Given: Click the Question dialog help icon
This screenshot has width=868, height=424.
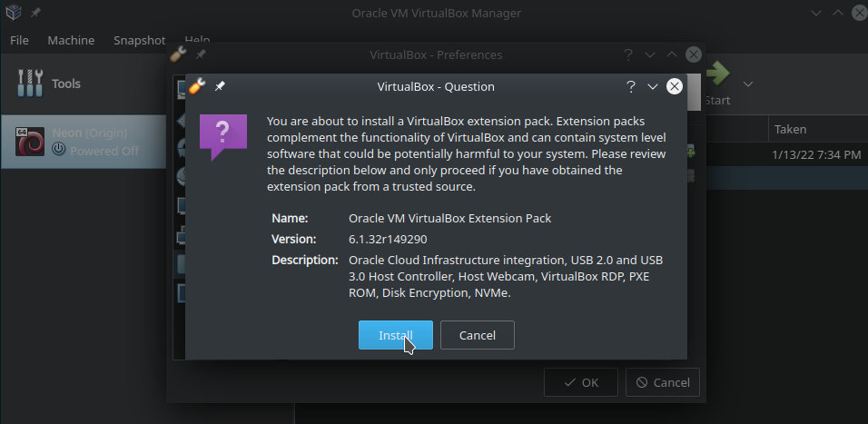Looking at the screenshot, I should [630, 86].
